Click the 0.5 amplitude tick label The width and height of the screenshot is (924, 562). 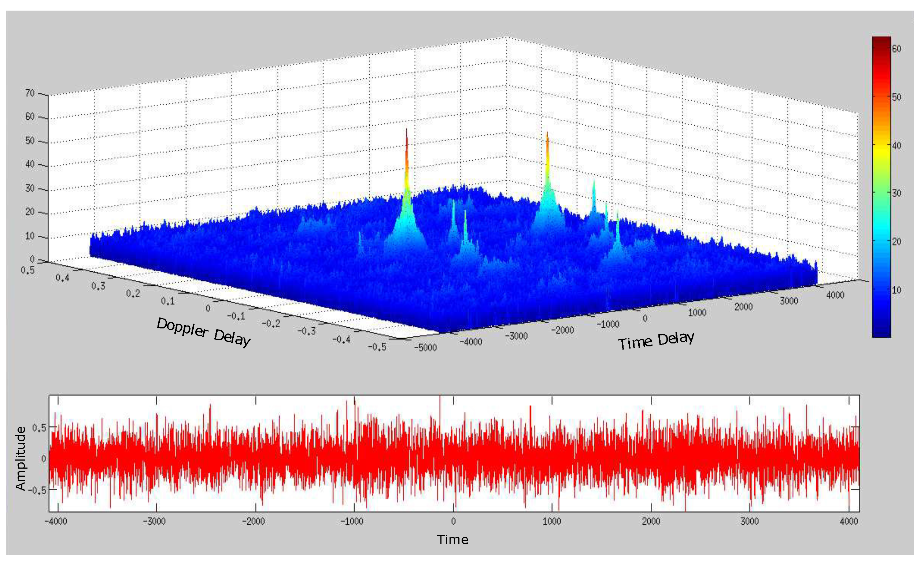pyautogui.click(x=39, y=428)
